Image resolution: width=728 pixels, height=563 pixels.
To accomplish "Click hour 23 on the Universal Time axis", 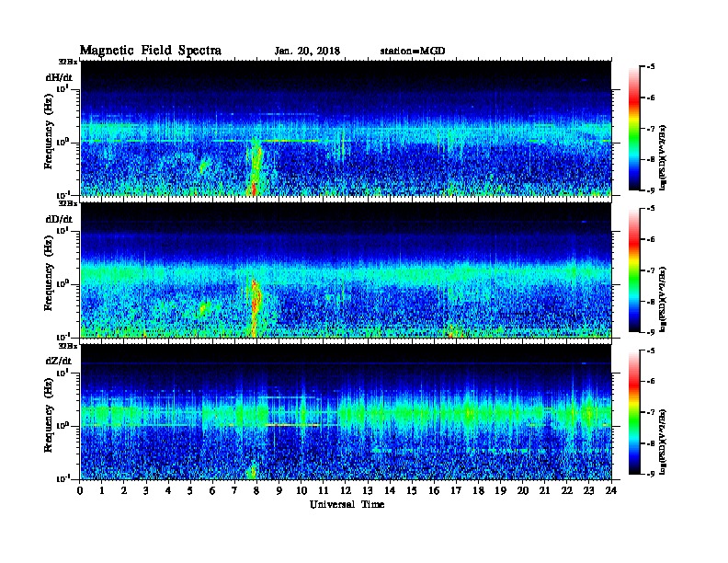I will coord(589,491).
